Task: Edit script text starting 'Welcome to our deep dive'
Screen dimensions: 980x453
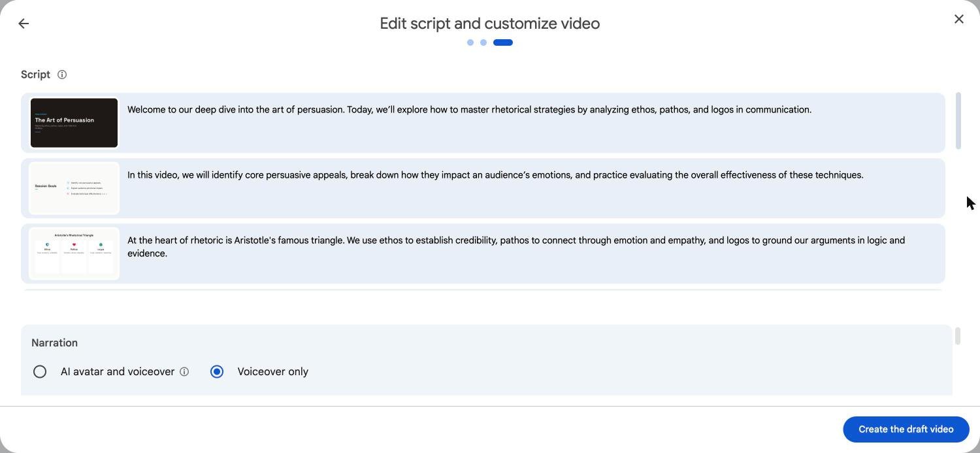Action: pos(469,110)
